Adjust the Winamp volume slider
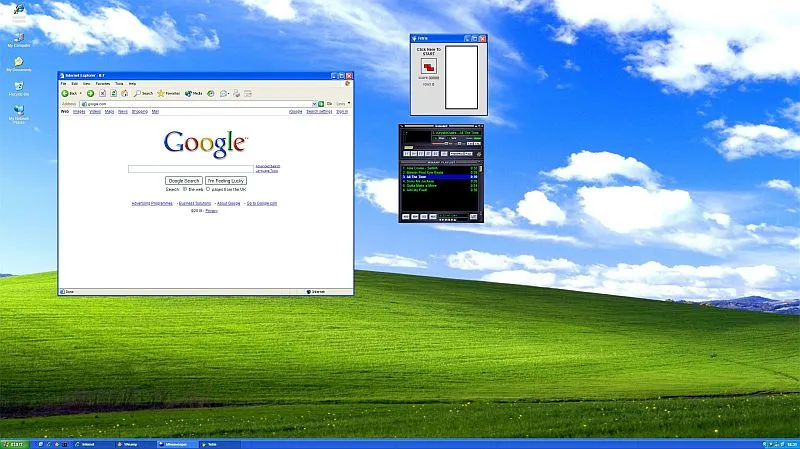Image resolution: width=800 pixels, height=449 pixels. 440,143
